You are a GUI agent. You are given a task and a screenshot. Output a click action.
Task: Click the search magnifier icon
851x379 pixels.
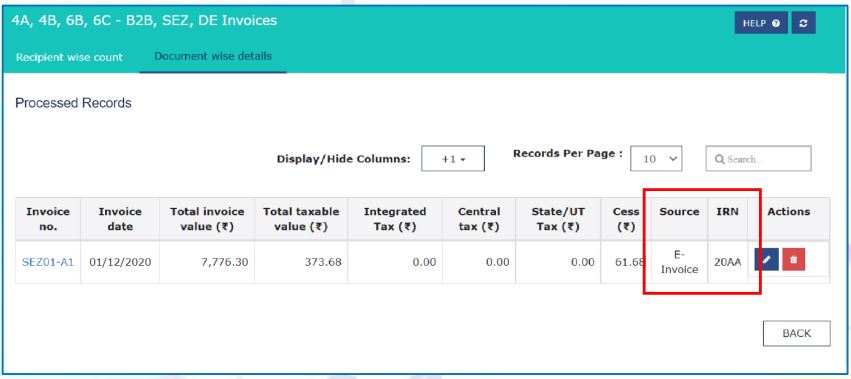coord(720,159)
